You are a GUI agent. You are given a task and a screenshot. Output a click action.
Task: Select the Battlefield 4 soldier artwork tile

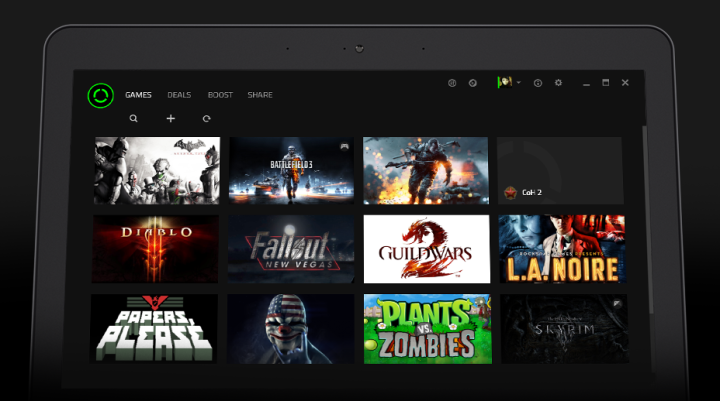coord(426,170)
